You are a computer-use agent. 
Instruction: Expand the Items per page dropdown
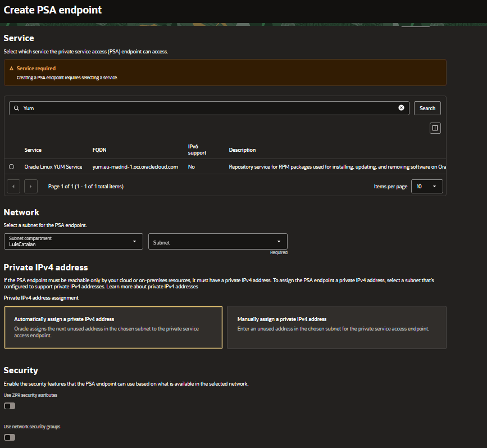(x=426, y=186)
